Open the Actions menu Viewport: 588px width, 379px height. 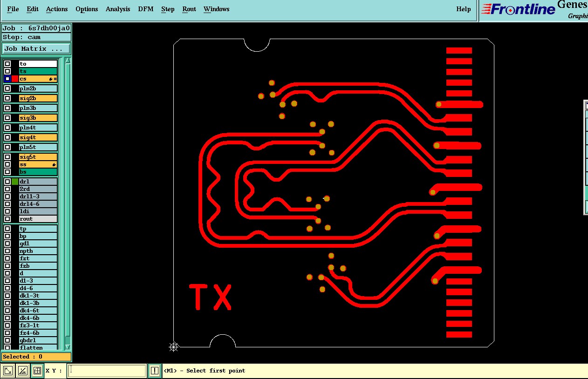click(x=57, y=9)
